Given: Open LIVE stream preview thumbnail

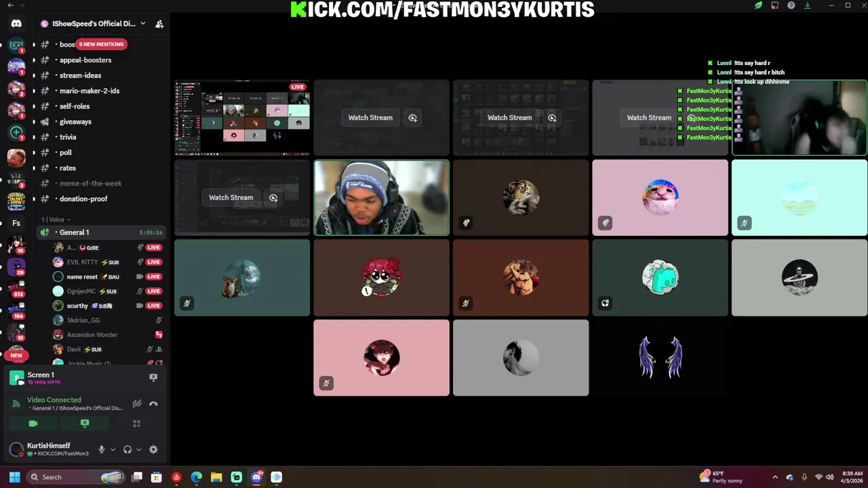Looking at the screenshot, I should click(x=242, y=118).
